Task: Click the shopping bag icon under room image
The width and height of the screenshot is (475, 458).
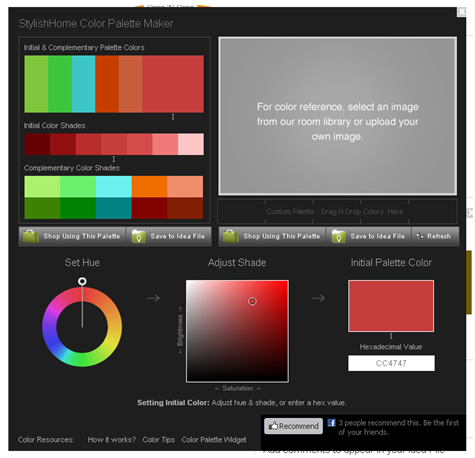Action: tap(230, 236)
